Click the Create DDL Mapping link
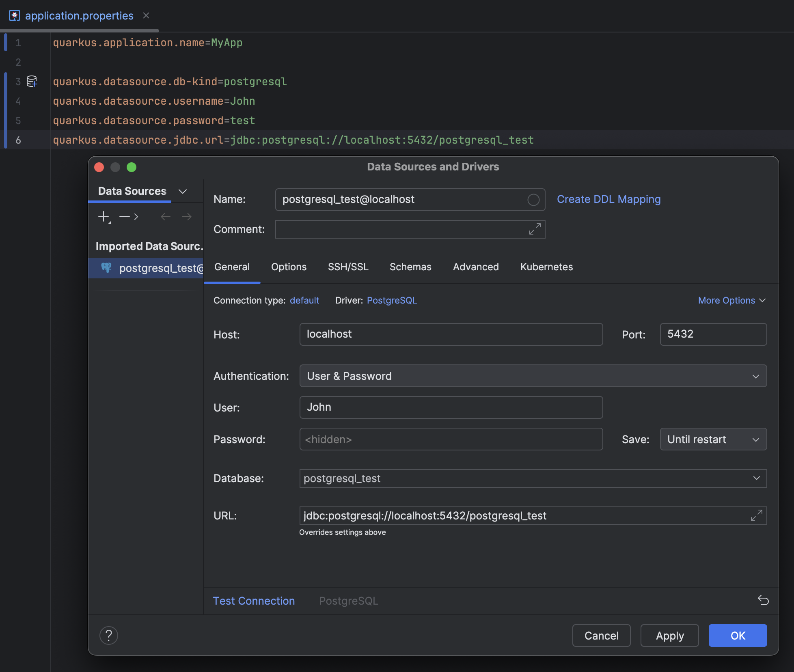Image resolution: width=794 pixels, height=672 pixels. click(608, 199)
